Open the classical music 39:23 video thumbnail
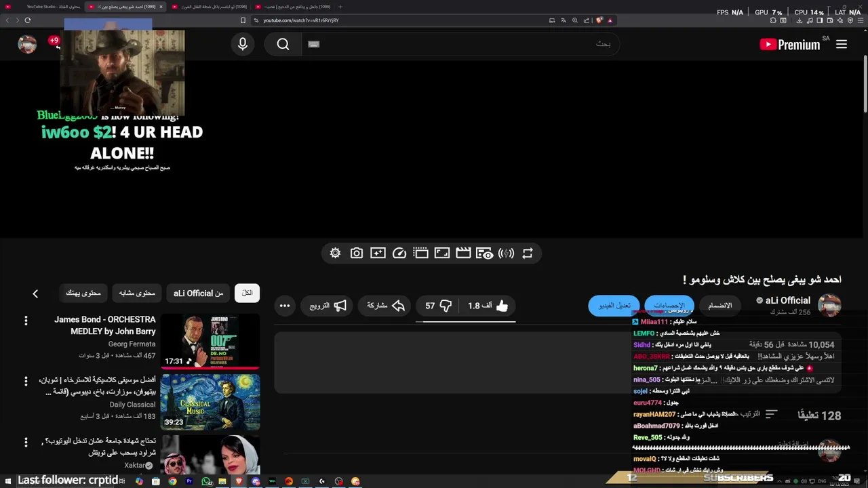The image size is (868, 488). [x=210, y=402]
